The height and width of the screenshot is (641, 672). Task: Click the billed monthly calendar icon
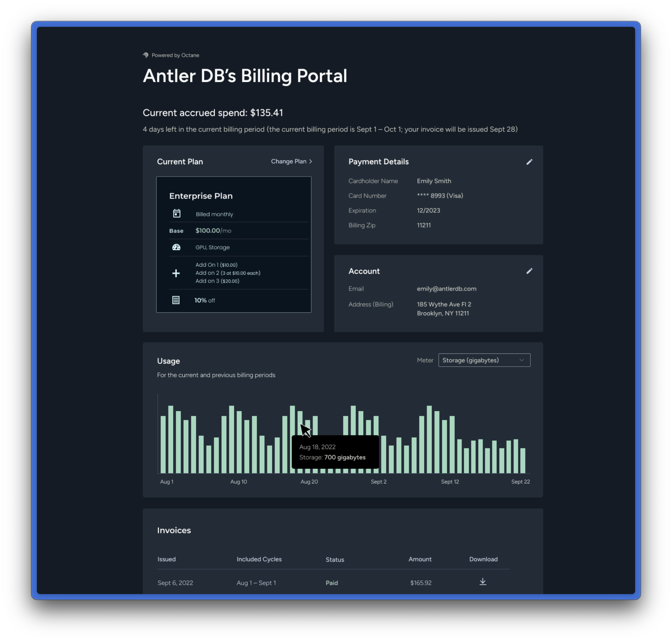point(176,213)
